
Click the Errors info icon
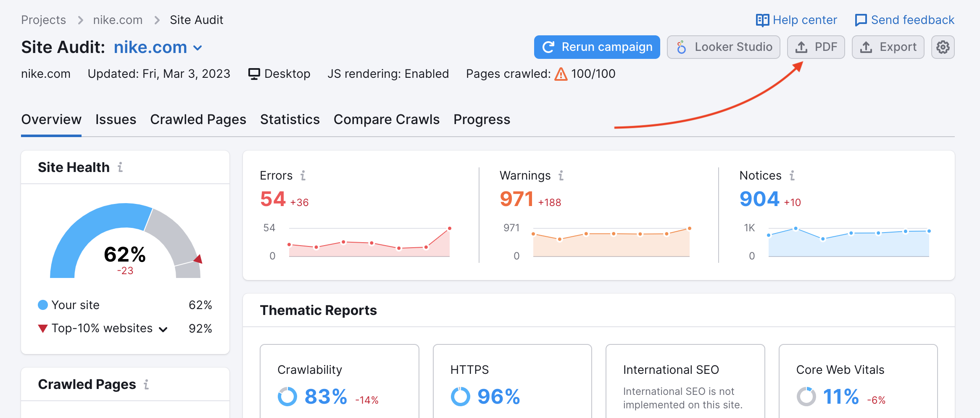[x=303, y=175]
